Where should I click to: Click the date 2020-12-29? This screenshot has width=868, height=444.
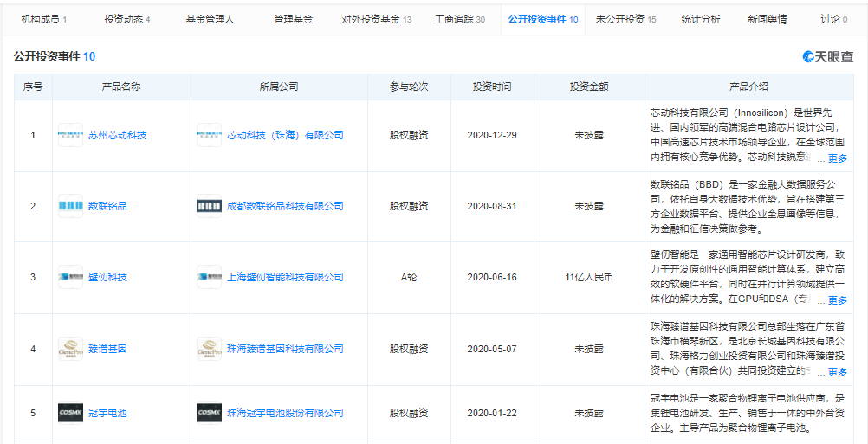click(x=492, y=136)
